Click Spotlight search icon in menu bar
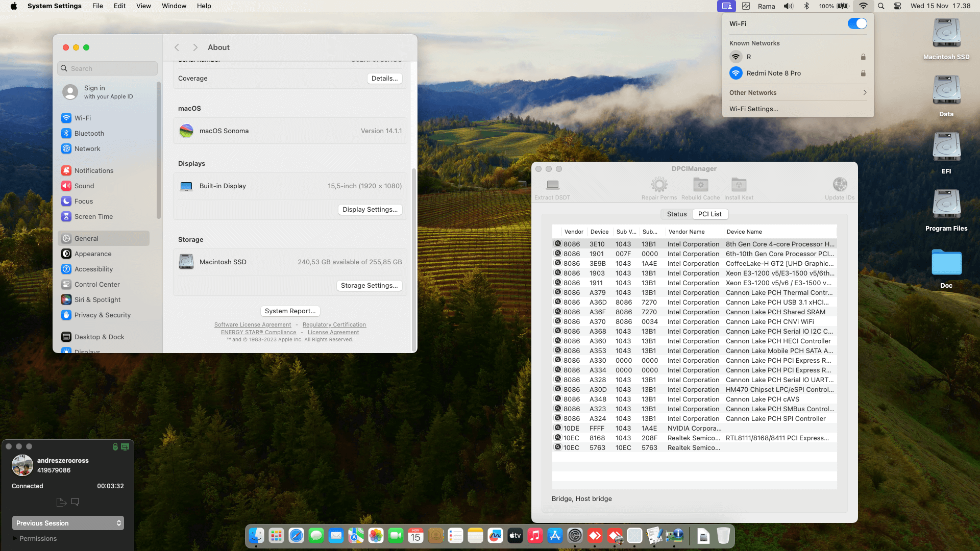 881,6
